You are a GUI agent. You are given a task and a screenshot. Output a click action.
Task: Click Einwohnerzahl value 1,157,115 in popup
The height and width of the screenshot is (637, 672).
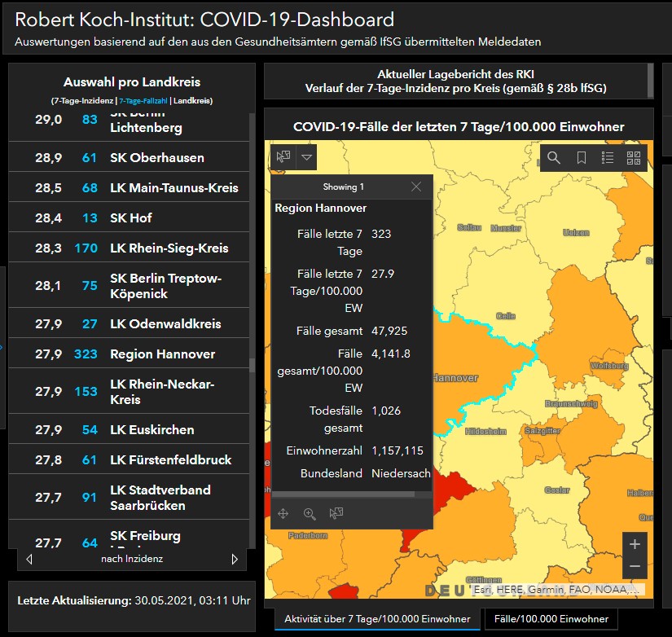point(397,450)
